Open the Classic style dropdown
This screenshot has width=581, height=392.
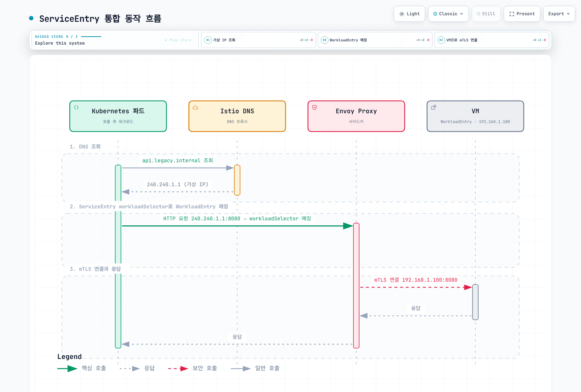pyautogui.click(x=448, y=14)
